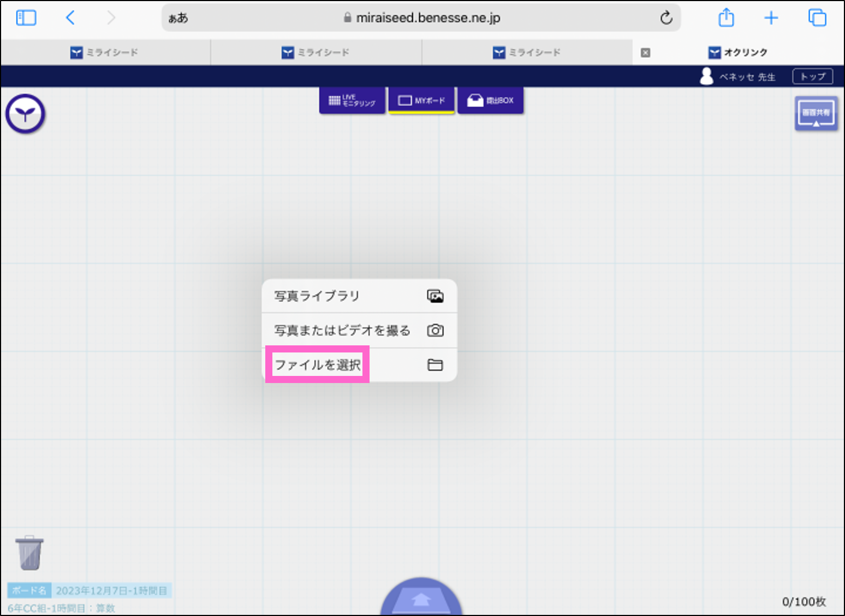Click the board name 2023年12月7日-1時間目
Image resolution: width=845 pixels, height=616 pixels.
[111, 591]
